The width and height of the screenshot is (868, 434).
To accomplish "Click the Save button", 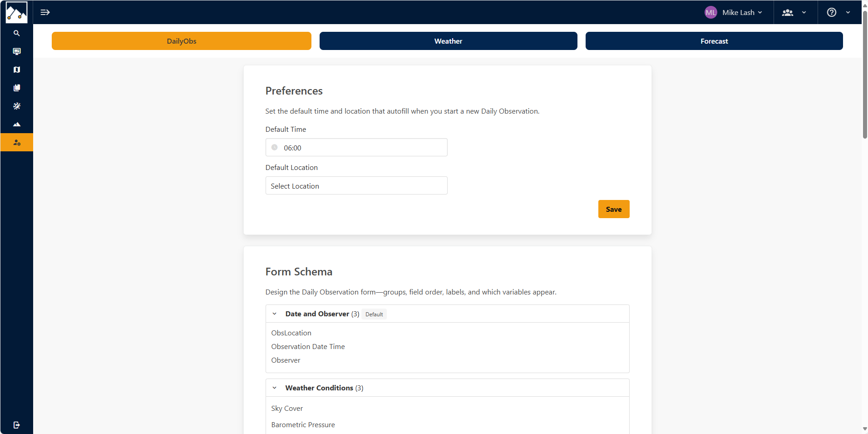I will pos(614,209).
